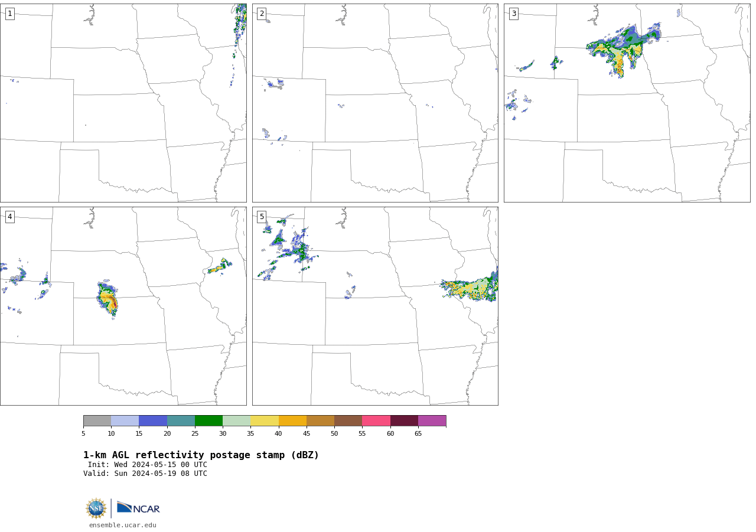Click the panel number 4 label box
Screen dimensions: 756x532
[9, 217]
